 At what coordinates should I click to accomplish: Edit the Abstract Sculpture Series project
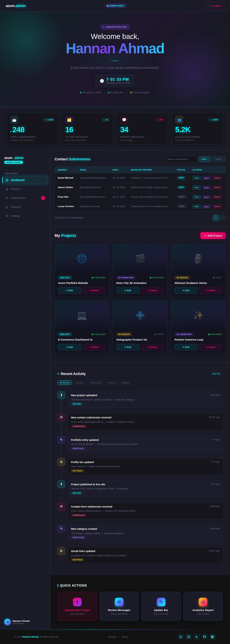click(x=186, y=291)
